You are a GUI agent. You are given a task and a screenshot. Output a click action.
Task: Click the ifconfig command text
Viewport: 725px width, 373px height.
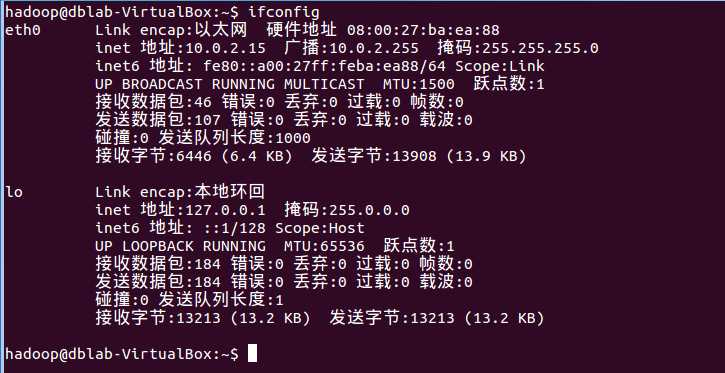click(x=283, y=12)
